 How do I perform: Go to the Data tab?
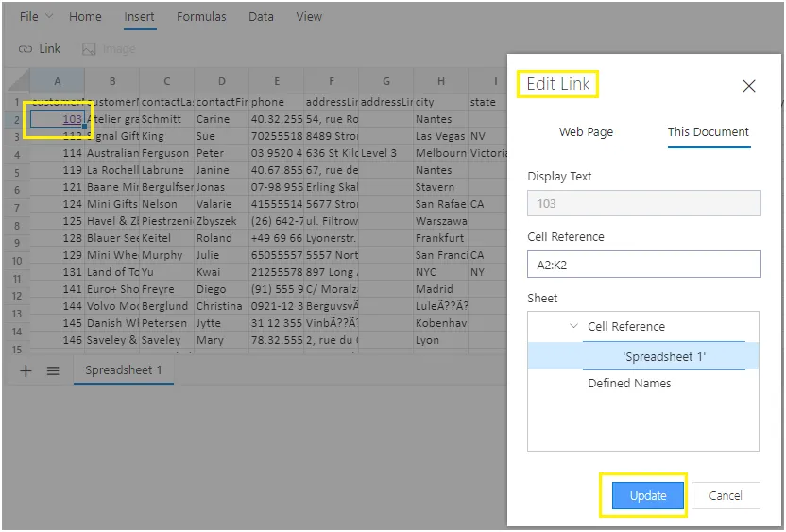(261, 17)
